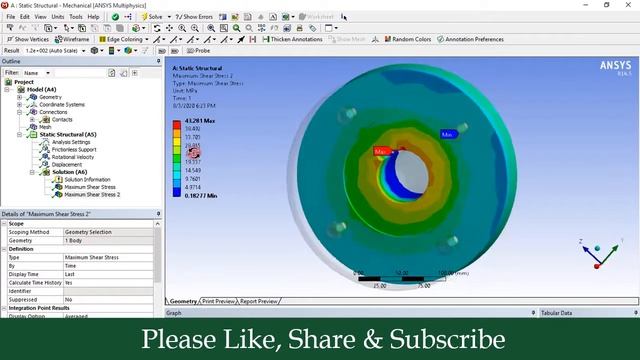
Task: Select Solution Information tree item
Action: (x=87, y=180)
